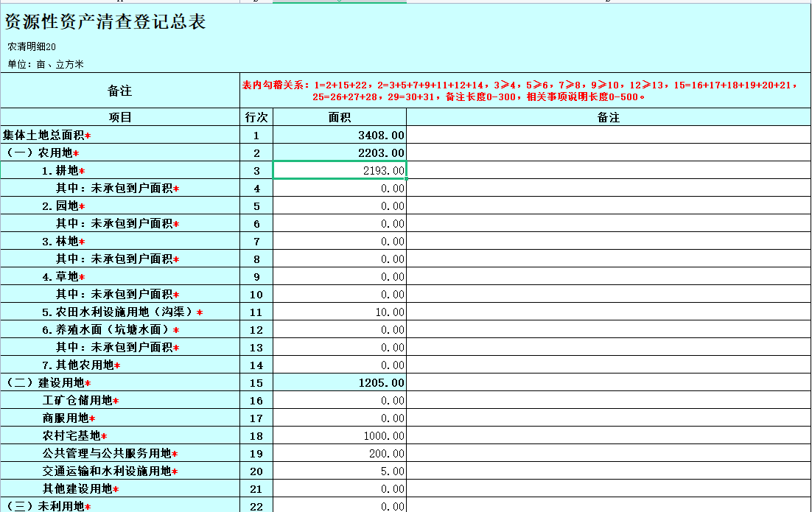The image size is (812, 512).
Task: Select the red 表内勾稽关系 formula note
Action: 520,91
